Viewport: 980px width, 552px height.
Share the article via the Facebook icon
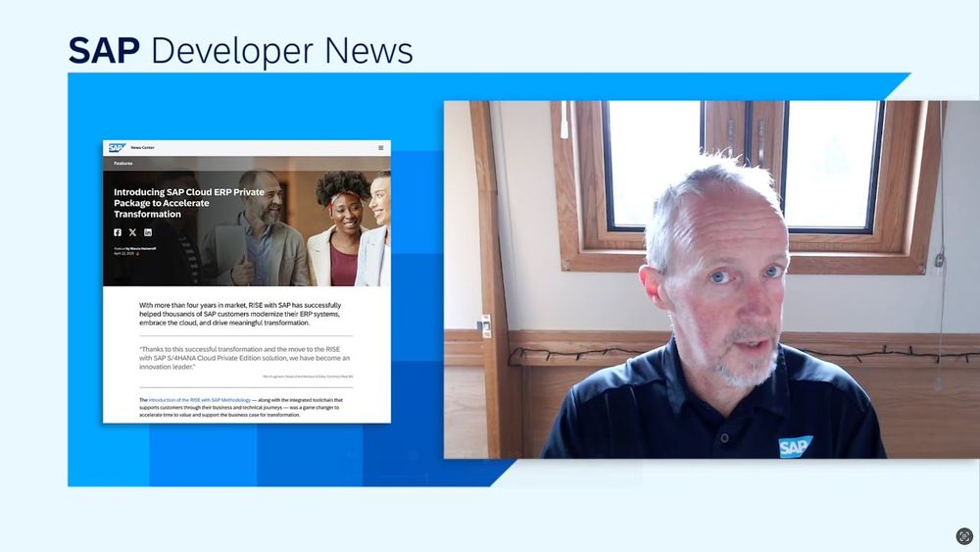118,232
